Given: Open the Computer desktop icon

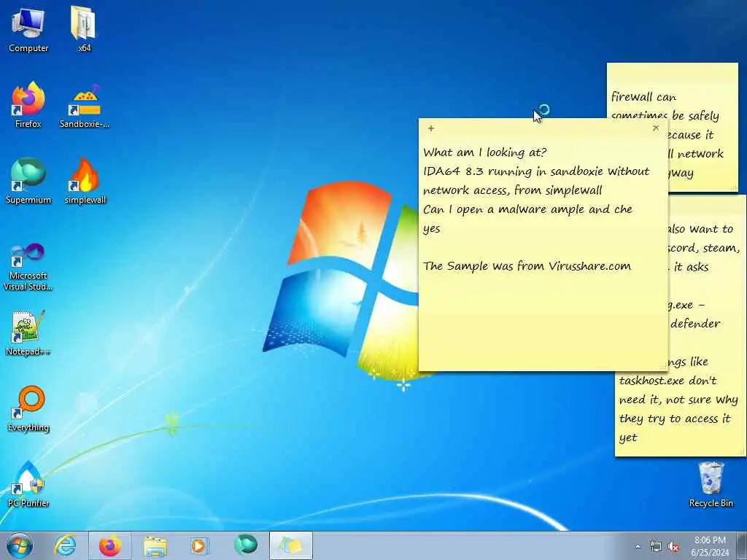Looking at the screenshot, I should pyautogui.click(x=28, y=28).
